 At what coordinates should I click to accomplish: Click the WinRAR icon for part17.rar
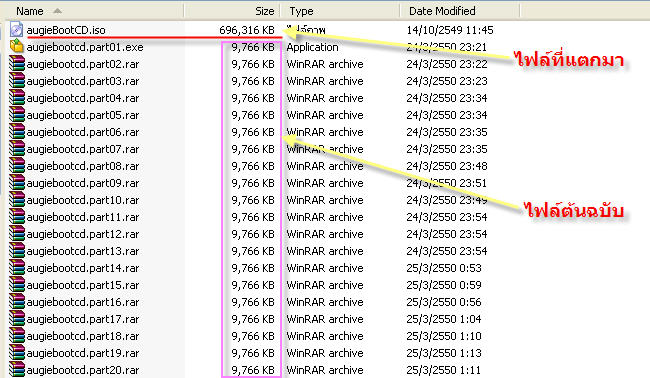(17, 318)
